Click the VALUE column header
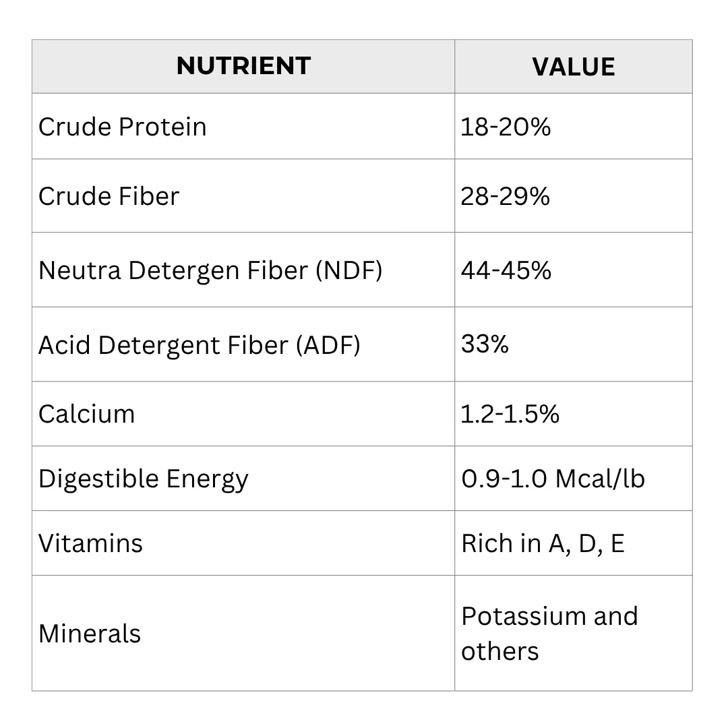Viewport: 728px width, 728px height. [574, 66]
